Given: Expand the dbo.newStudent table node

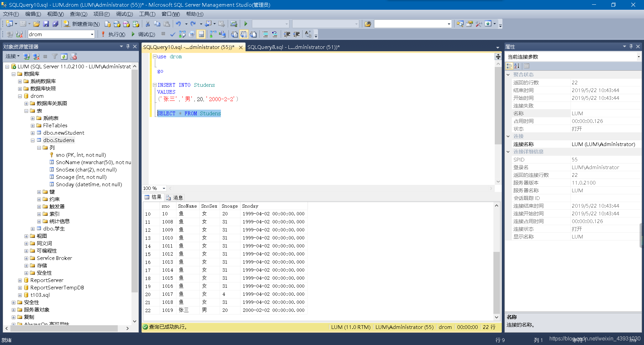Looking at the screenshot, I should tap(33, 133).
